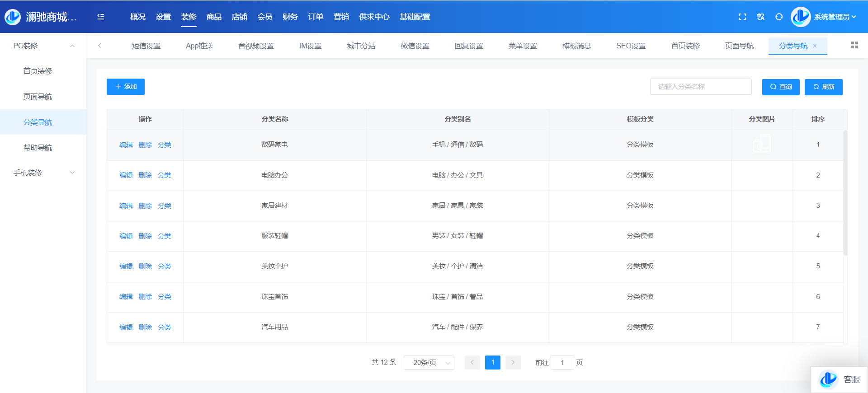Image resolution: width=868 pixels, height=393 pixels.
Task: Click the table's vertical scrollbar
Action: click(x=845, y=193)
